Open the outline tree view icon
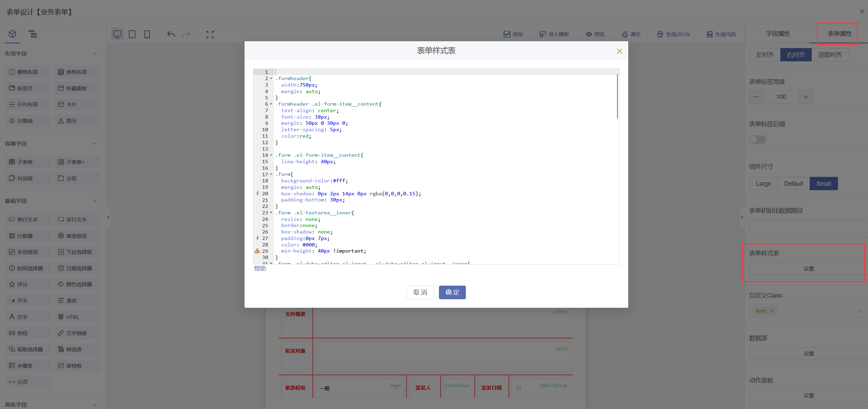868x409 pixels. tap(32, 34)
